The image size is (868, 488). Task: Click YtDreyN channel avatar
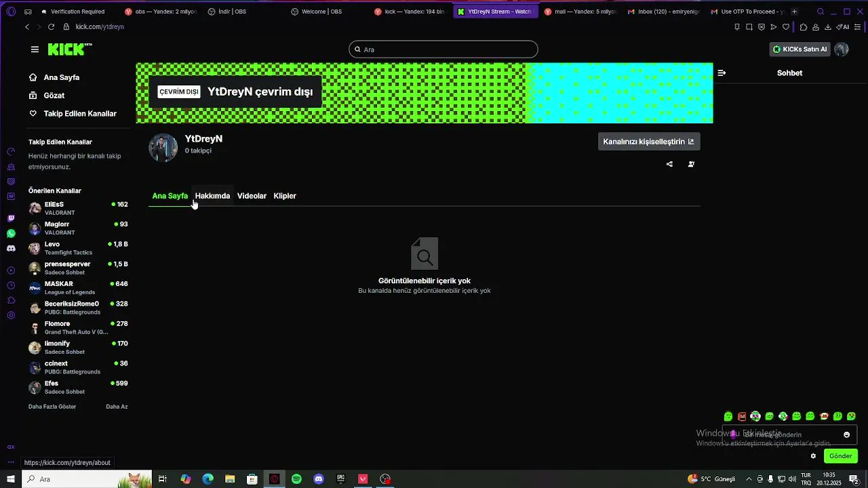click(x=163, y=147)
